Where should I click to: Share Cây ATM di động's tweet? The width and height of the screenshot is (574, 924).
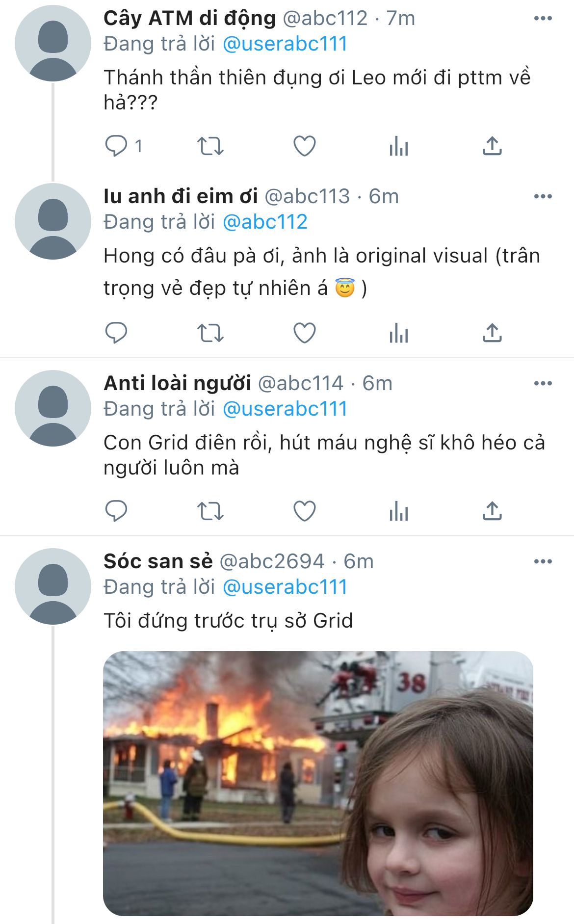[x=492, y=146]
